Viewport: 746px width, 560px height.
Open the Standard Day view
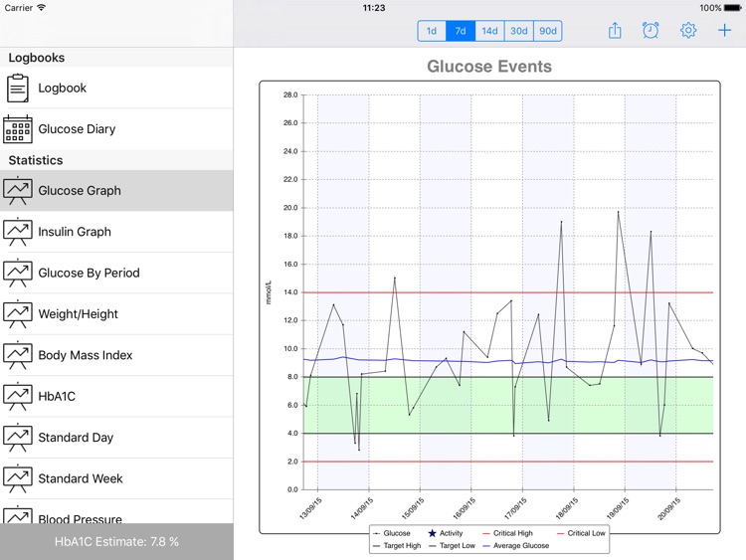76,438
